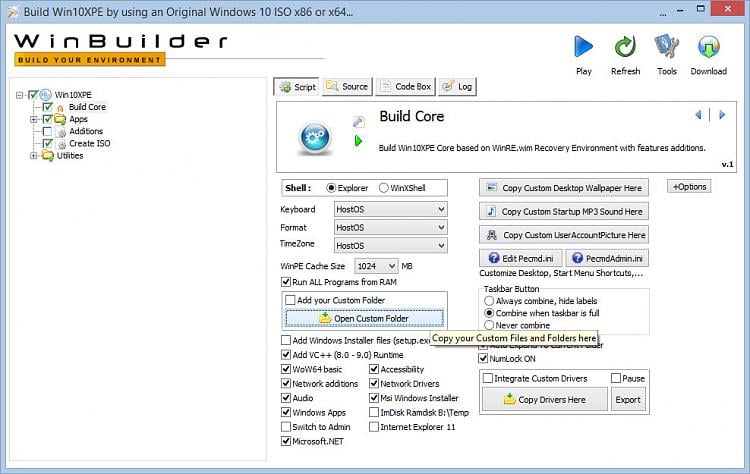Open the Format dropdown
Image resolution: width=750 pixels, height=474 pixels.
pyautogui.click(x=390, y=228)
